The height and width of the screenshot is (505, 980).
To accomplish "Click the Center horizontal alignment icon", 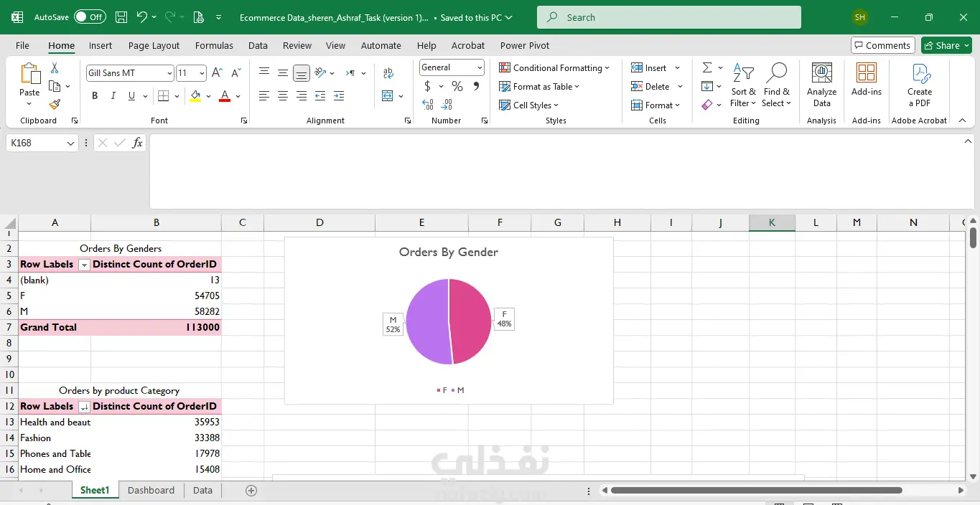I will pyautogui.click(x=283, y=95).
